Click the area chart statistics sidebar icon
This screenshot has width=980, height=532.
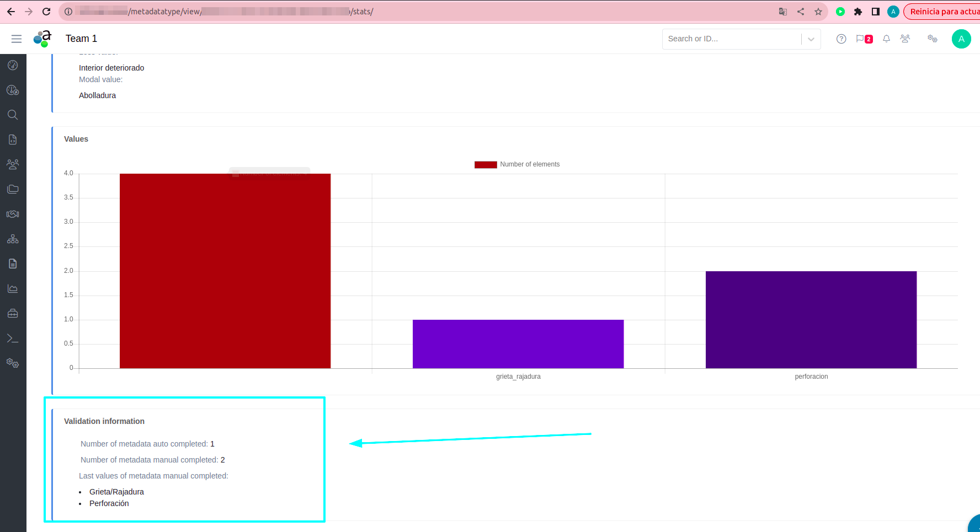tap(13, 288)
